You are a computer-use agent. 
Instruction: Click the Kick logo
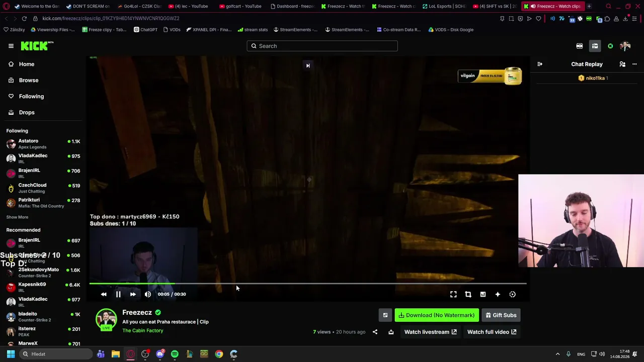37,46
